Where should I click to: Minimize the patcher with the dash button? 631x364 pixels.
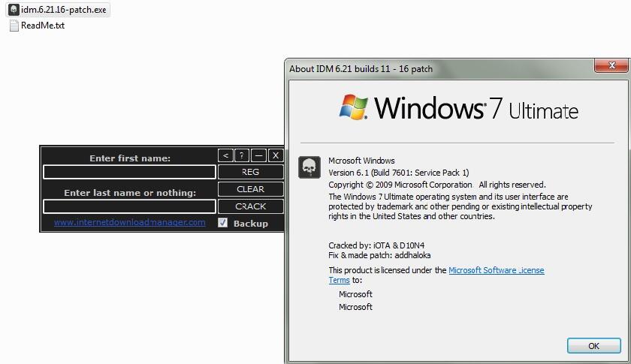click(x=258, y=155)
